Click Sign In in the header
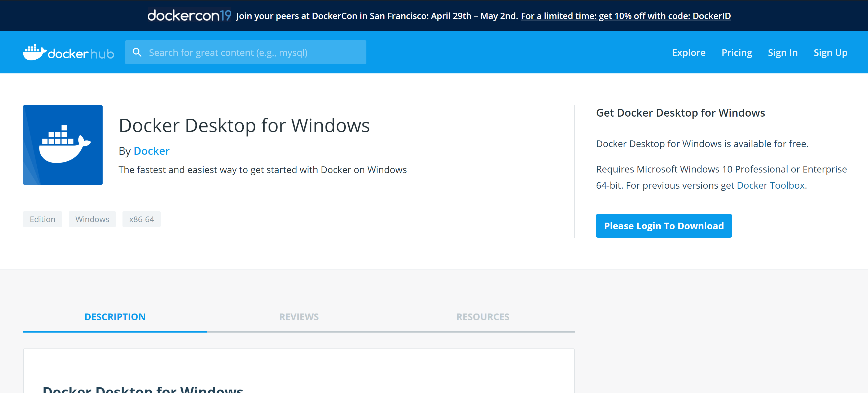This screenshot has width=868, height=393. [x=782, y=52]
